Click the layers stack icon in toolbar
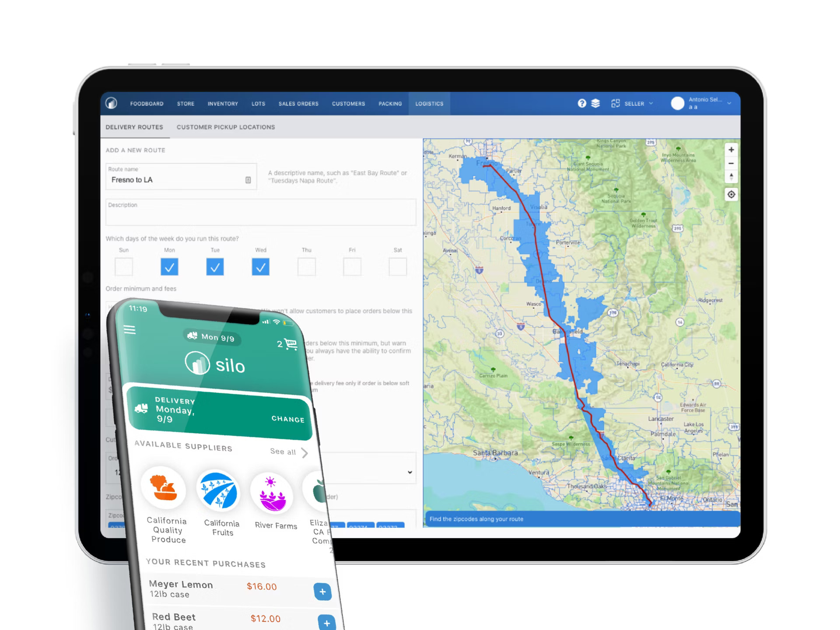This screenshot has width=840, height=630. tap(595, 104)
